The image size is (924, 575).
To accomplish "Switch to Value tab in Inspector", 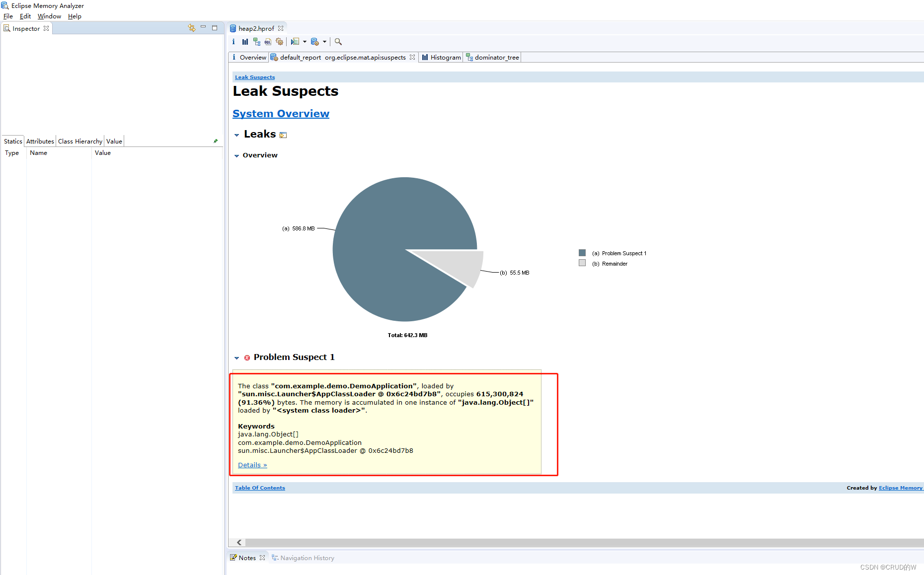I will 114,142.
